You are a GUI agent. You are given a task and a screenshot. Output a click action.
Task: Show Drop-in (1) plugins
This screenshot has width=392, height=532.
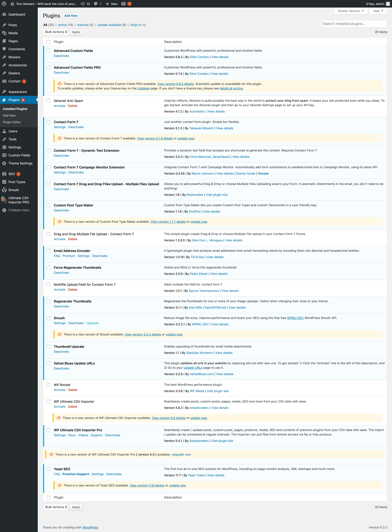pos(138,25)
